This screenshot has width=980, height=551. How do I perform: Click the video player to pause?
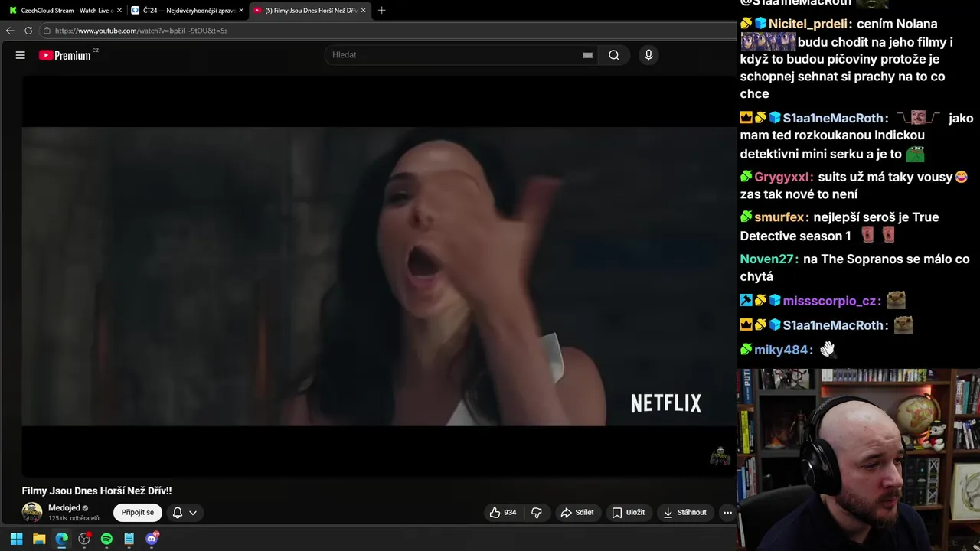click(378, 275)
